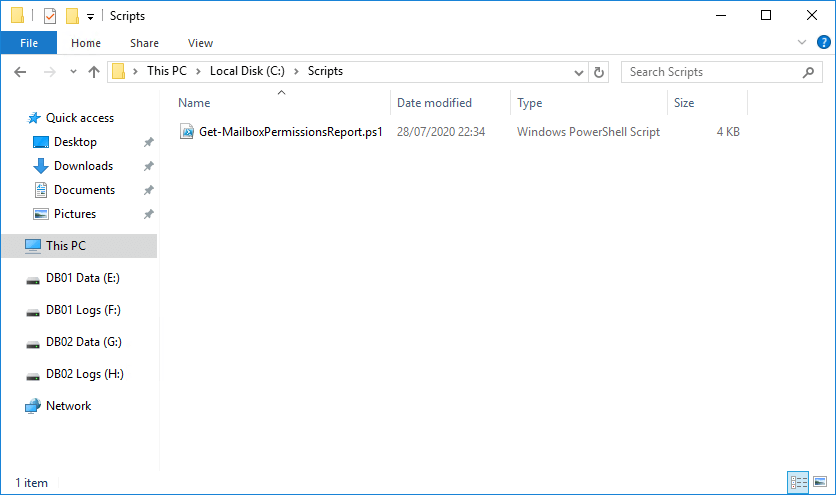The image size is (836, 495).
Task: Click the Network globe icon
Action: [x=33, y=406]
